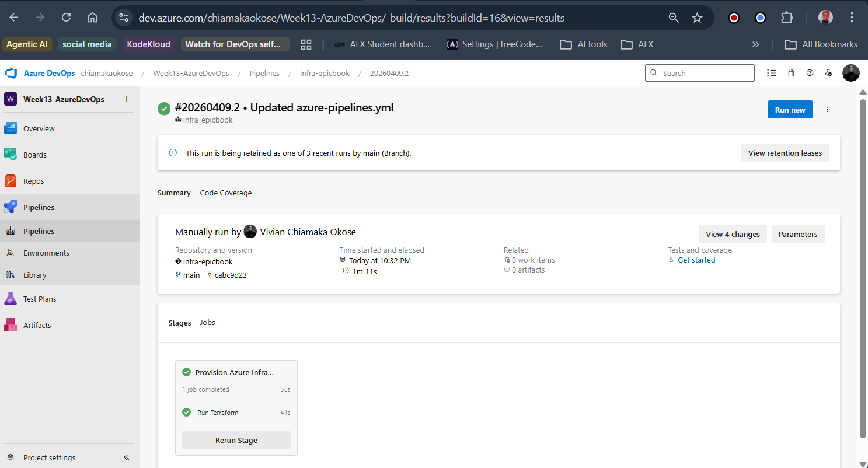This screenshot has height=468, width=868.
Task: Open commit cabc9d23 link
Action: [x=231, y=275]
